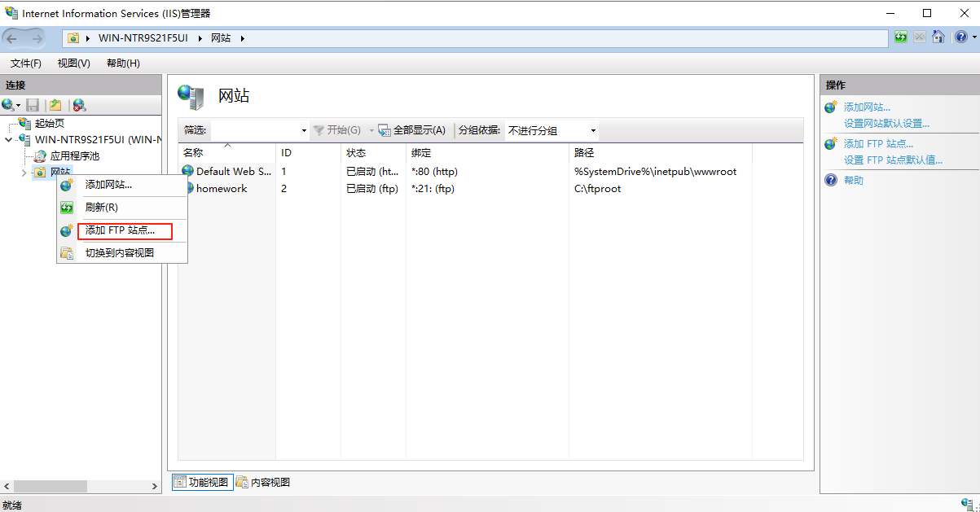Expand the 网站 tree node
980x512 pixels.
coord(24,173)
